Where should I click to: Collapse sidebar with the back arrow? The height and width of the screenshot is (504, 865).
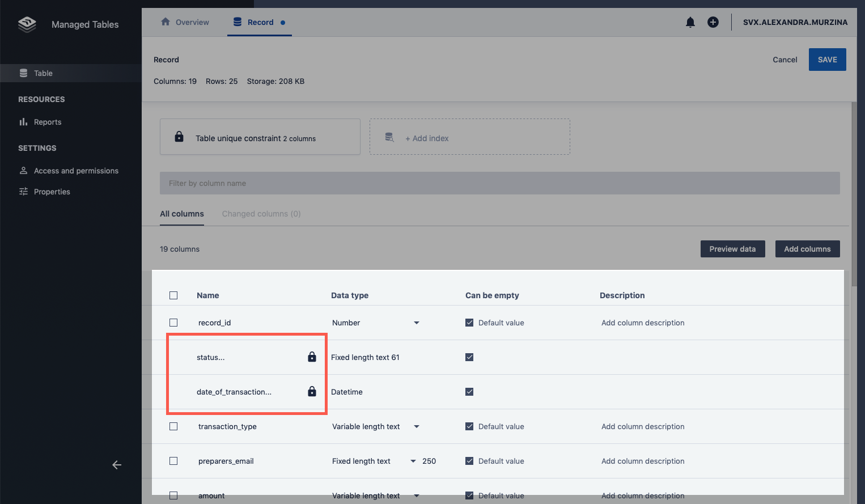pos(117,465)
